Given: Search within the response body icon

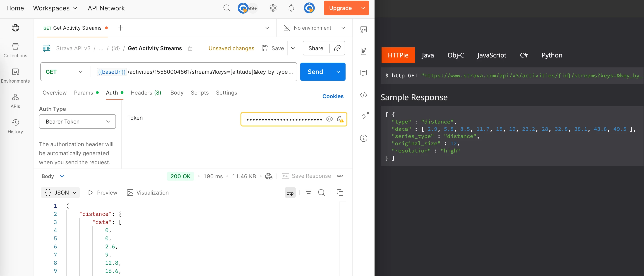Looking at the screenshot, I should (321, 192).
